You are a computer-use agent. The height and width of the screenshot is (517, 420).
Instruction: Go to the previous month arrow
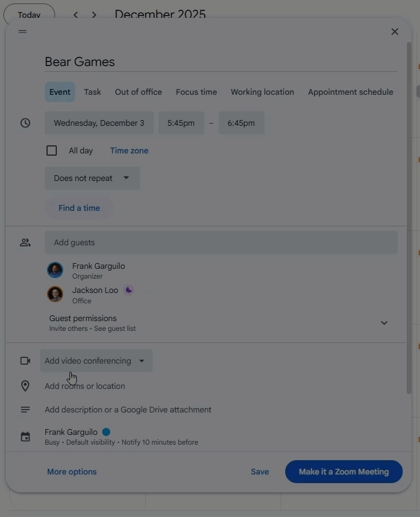pyautogui.click(x=75, y=15)
